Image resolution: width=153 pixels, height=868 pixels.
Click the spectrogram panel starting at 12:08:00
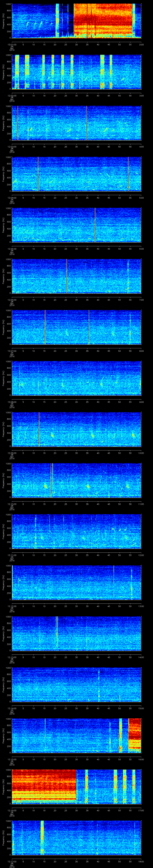click(77, 378)
